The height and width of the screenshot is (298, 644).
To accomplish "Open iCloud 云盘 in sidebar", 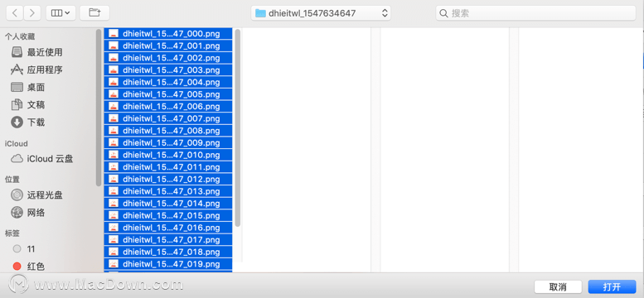I will [41, 159].
